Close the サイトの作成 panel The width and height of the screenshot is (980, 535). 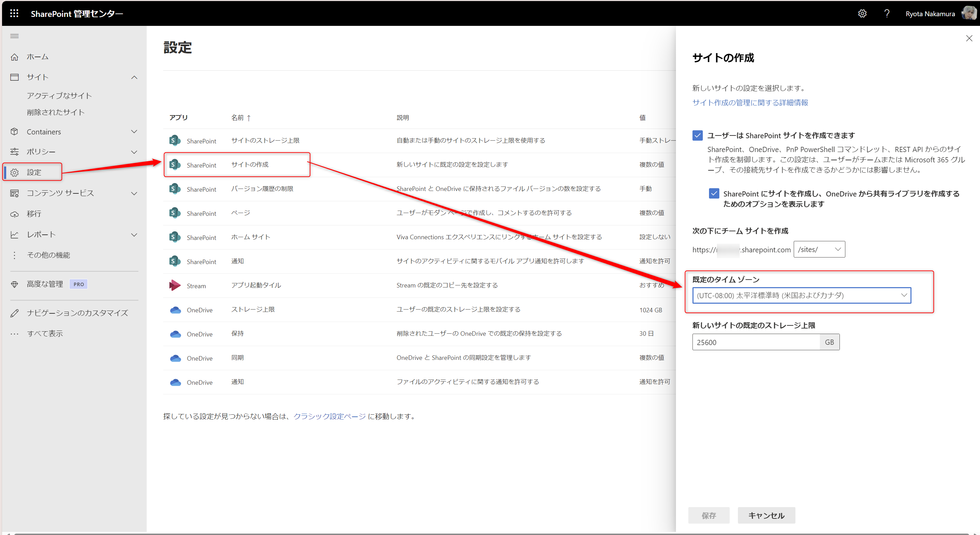[969, 38]
